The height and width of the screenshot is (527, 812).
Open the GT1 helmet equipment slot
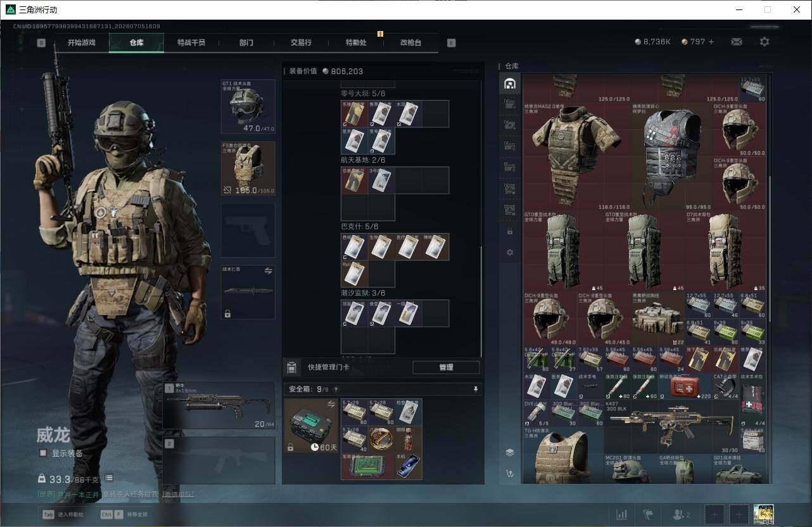tap(248, 106)
